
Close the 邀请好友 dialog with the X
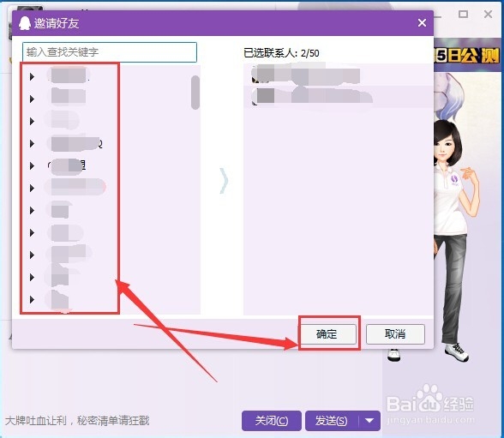tap(422, 23)
